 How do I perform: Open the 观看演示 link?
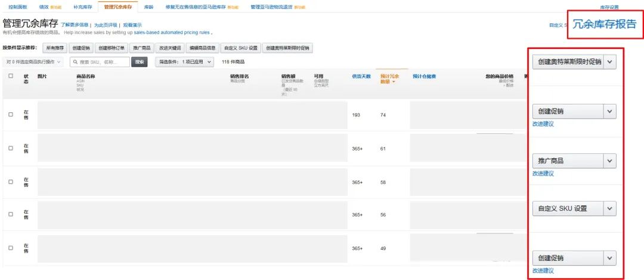click(132, 25)
